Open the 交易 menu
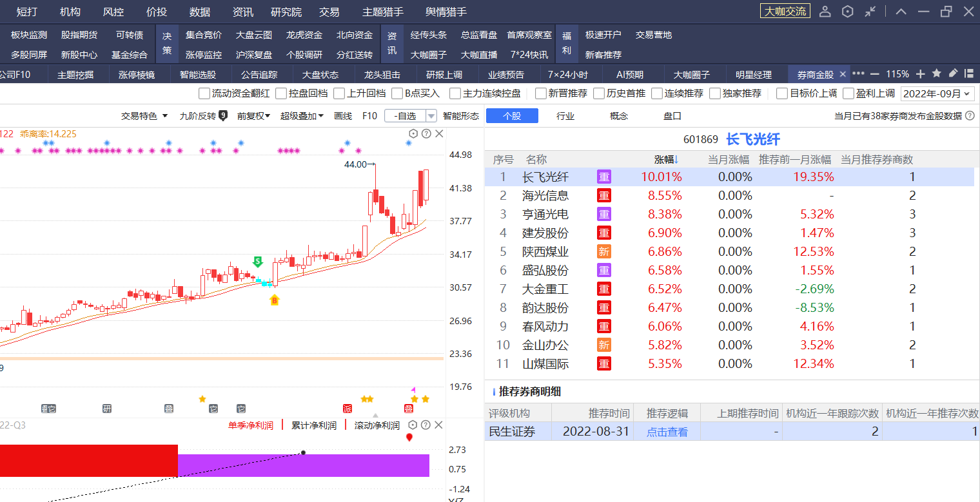The image size is (980, 502). point(329,12)
